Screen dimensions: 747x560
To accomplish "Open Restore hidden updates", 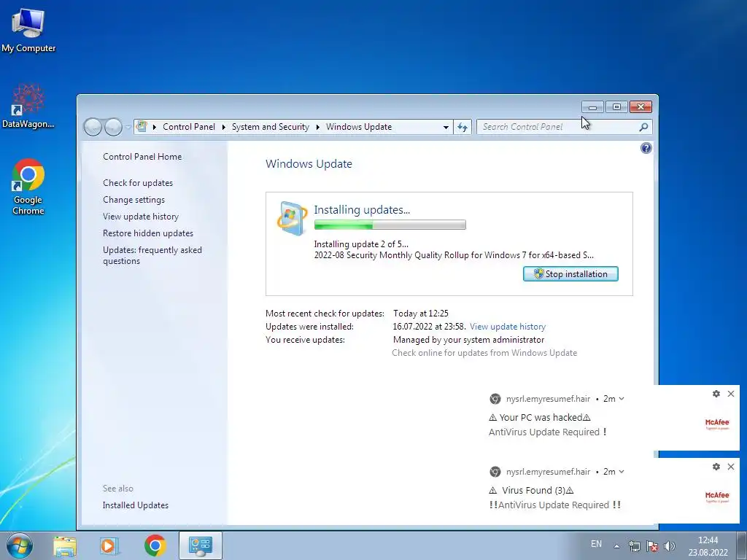I will (147, 233).
